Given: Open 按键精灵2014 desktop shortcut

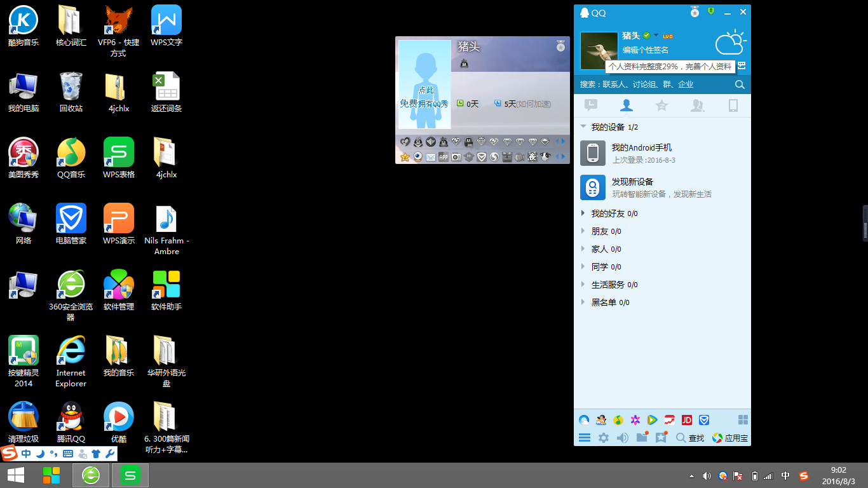Looking at the screenshot, I should pyautogui.click(x=24, y=362).
